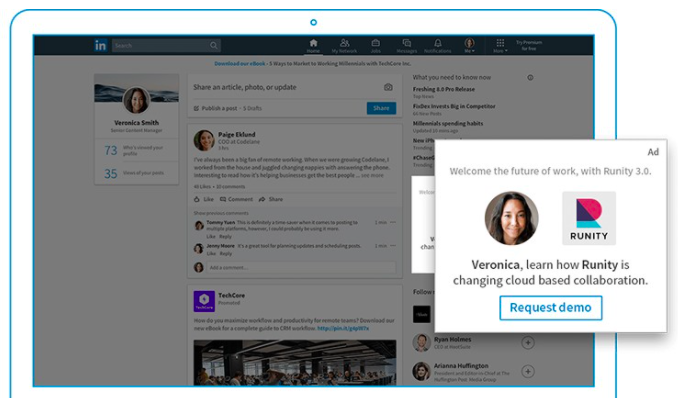Open the pin.it link in TechCore post
This screenshot has height=398, width=678.
(x=343, y=328)
